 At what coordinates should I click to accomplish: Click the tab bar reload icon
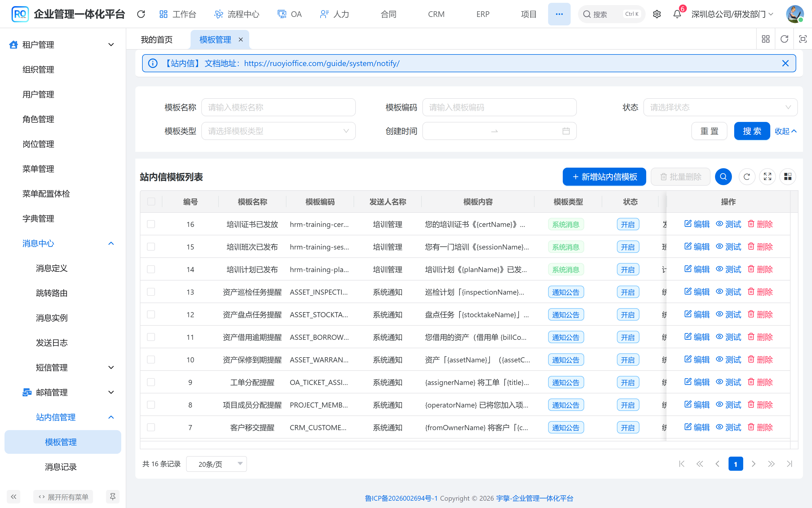[x=784, y=39]
